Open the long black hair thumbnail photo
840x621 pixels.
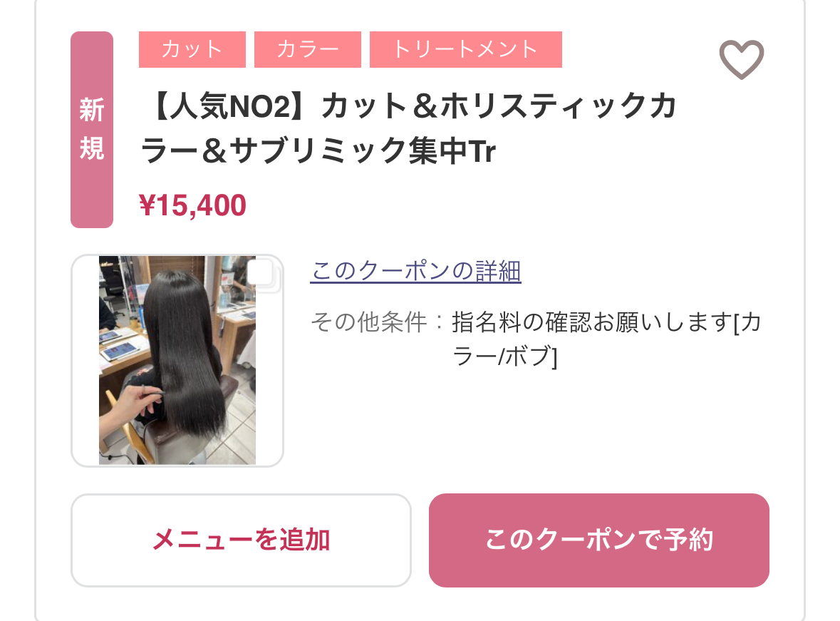pyautogui.click(x=177, y=360)
